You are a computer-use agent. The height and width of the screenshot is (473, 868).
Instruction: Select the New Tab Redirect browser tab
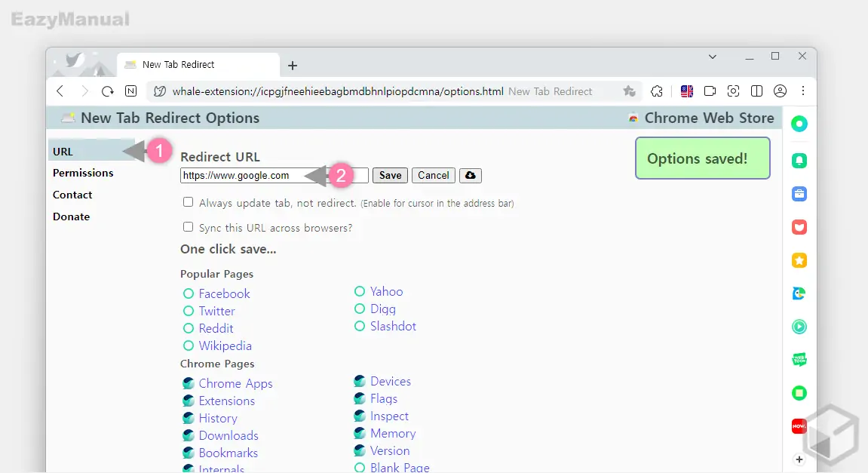coord(198,65)
